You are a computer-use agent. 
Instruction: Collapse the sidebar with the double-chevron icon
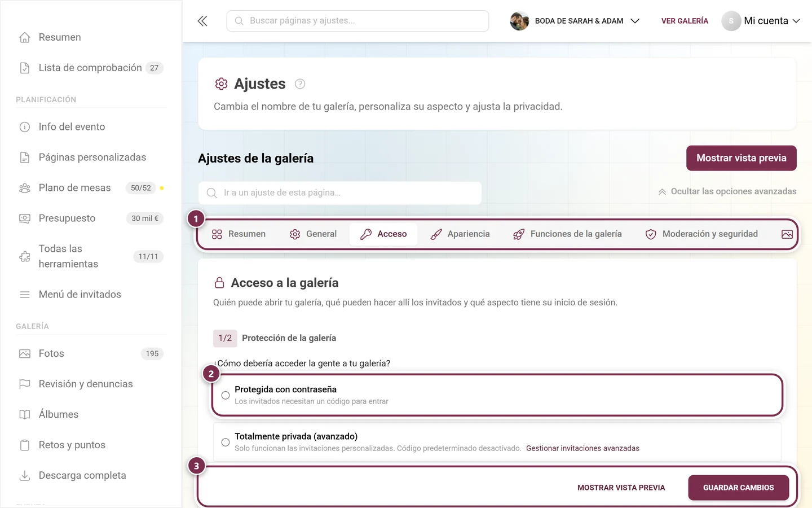pos(202,21)
